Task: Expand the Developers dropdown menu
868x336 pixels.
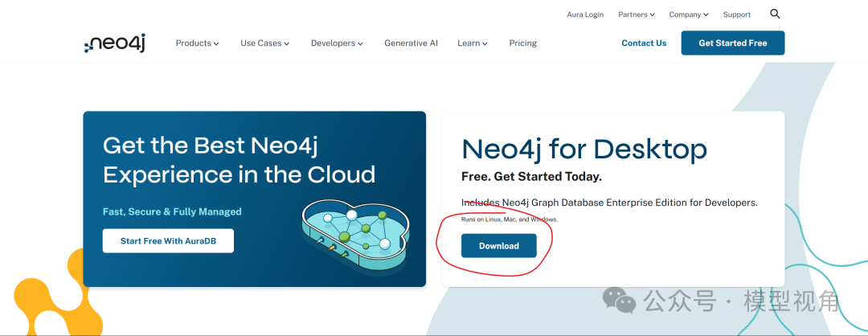Action: click(x=337, y=43)
